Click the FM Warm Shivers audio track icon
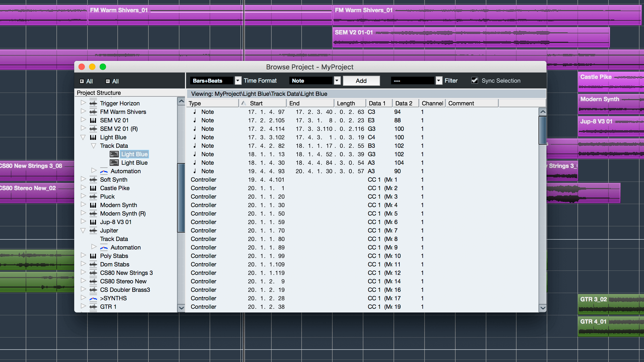 (93, 112)
